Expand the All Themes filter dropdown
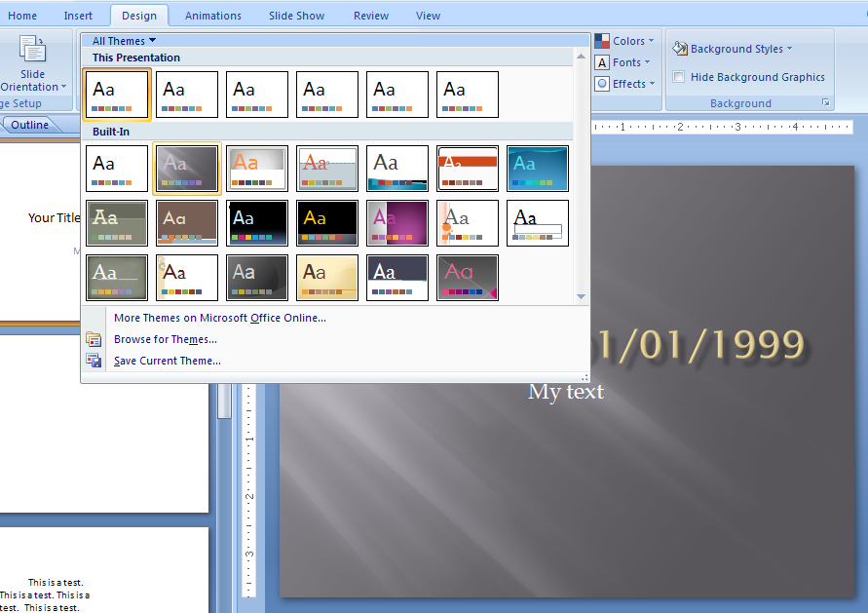The width and height of the screenshot is (868, 613). click(x=124, y=41)
